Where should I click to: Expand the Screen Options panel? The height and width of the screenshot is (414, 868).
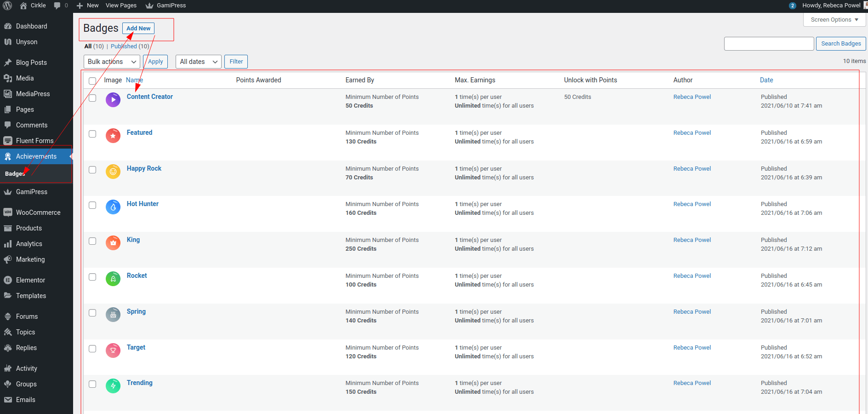pos(834,20)
